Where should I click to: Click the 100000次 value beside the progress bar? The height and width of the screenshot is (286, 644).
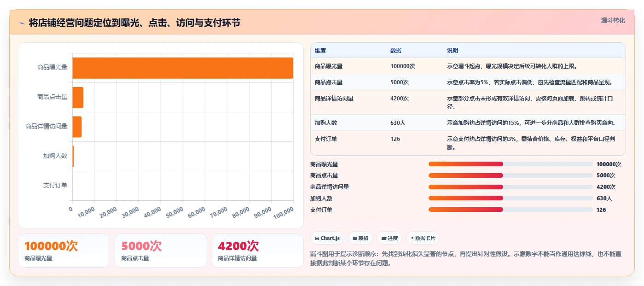pyautogui.click(x=609, y=164)
